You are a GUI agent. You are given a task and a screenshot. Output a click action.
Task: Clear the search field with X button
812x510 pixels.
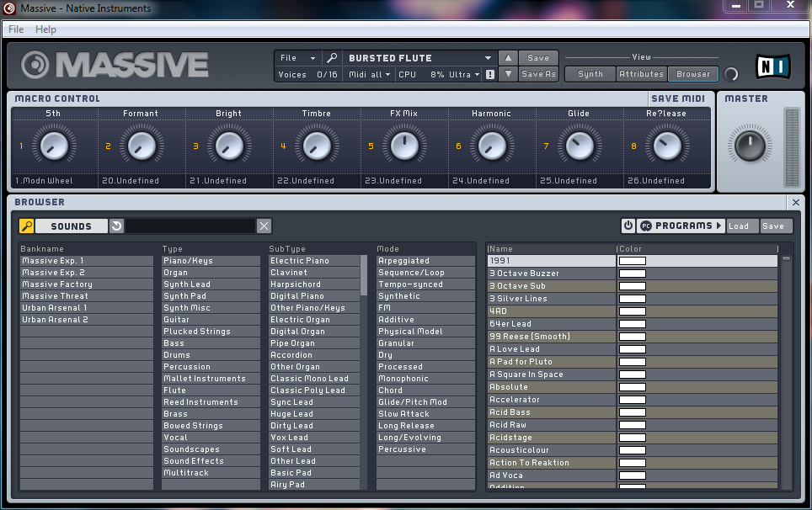pyautogui.click(x=264, y=226)
